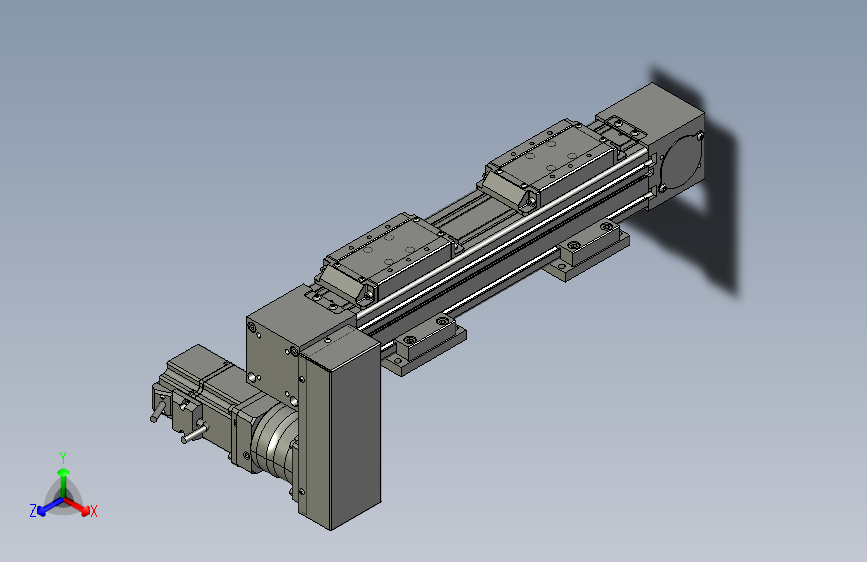Select the tall rectangular belt cover housing
Image resolution: width=867 pixels, height=562 pixels.
click(x=340, y=426)
